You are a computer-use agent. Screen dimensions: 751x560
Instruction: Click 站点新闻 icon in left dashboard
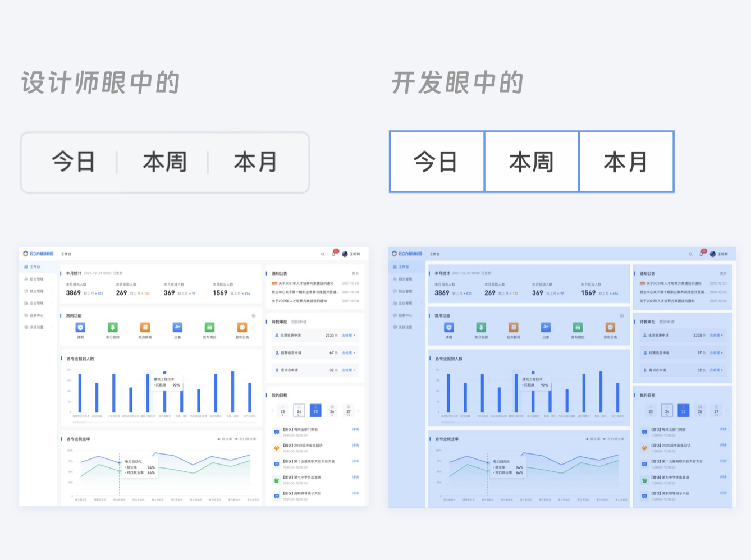(x=145, y=328)
